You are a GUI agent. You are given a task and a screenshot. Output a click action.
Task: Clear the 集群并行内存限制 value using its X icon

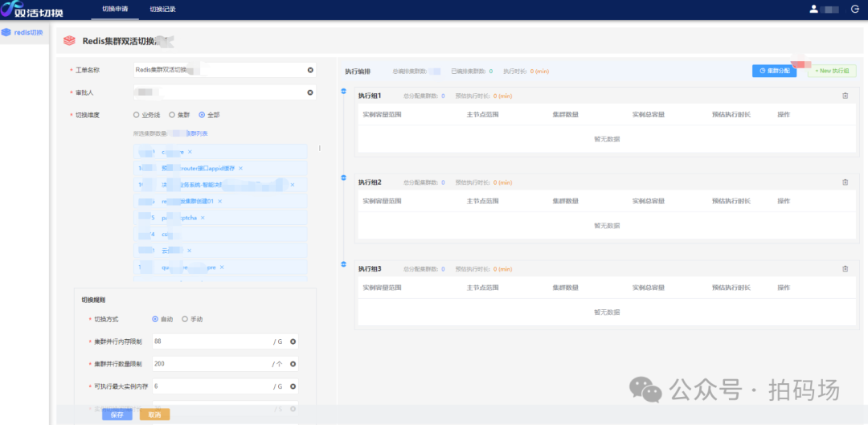(293, 341)
